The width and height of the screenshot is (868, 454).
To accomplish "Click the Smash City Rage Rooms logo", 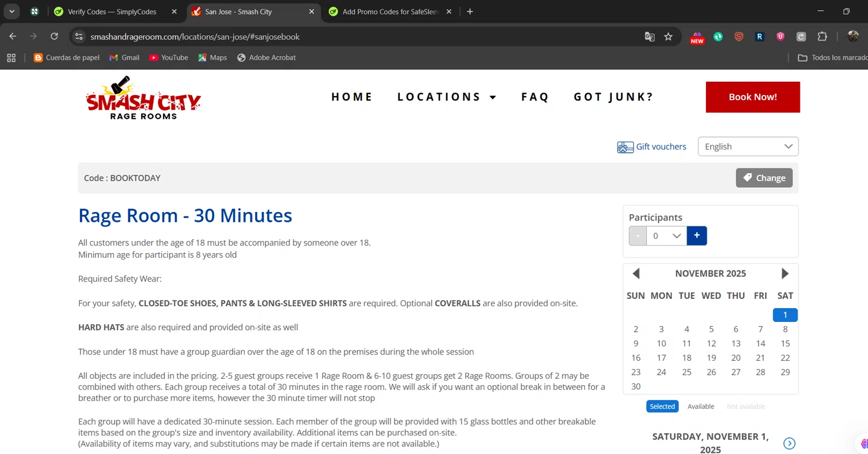I will (143, 97).
